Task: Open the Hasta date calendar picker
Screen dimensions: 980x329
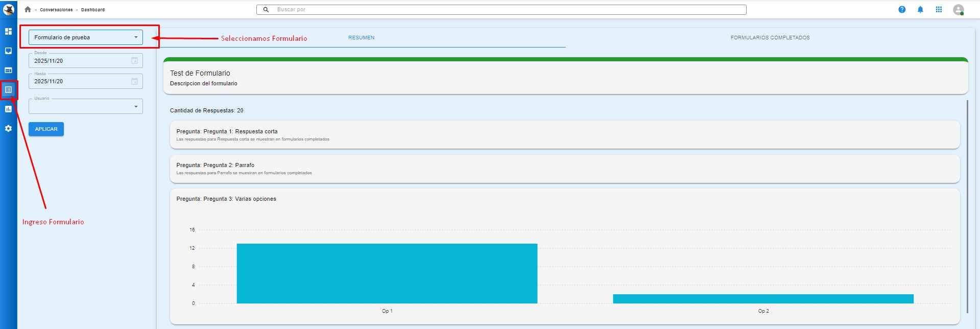Action: click(x=134, y=81)
